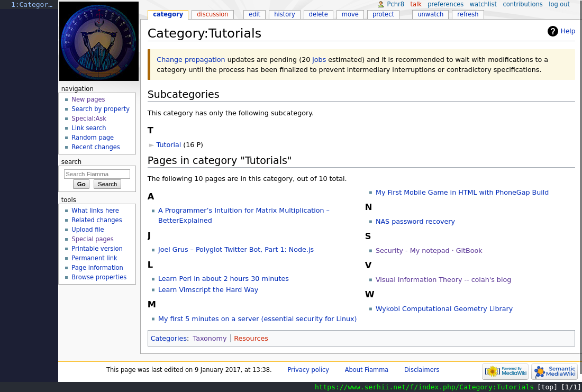Open the Recent changes navigation link
Screen dimensions: 582x392
coord(96,147)
